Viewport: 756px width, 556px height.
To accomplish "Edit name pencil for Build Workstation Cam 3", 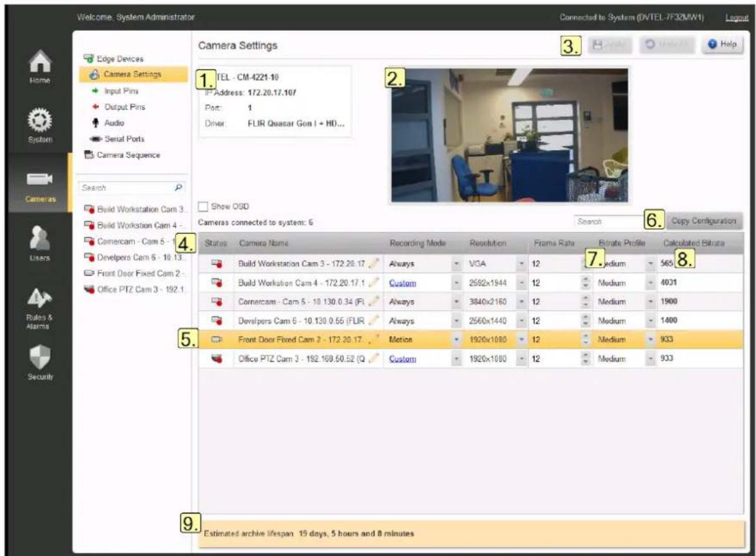I will tap(374, 264).
